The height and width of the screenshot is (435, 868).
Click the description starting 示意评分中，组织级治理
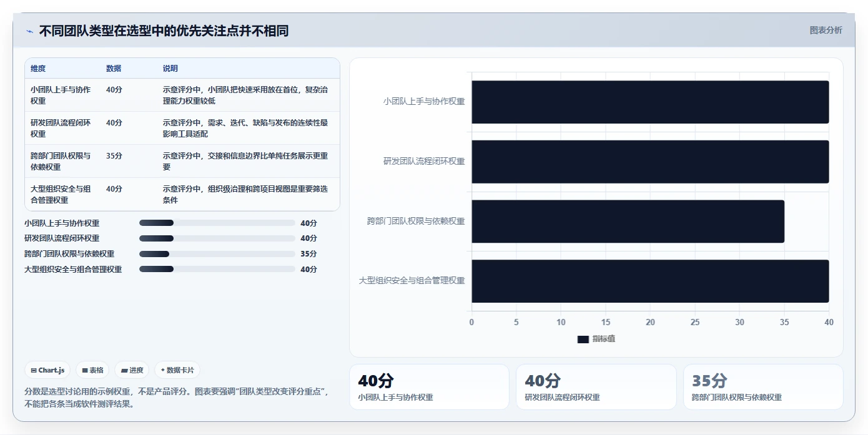[x=245, y=194]
